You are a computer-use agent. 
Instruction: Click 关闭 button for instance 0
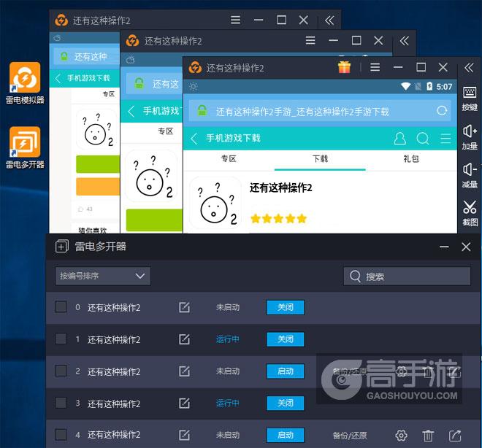tap(286, 307)
